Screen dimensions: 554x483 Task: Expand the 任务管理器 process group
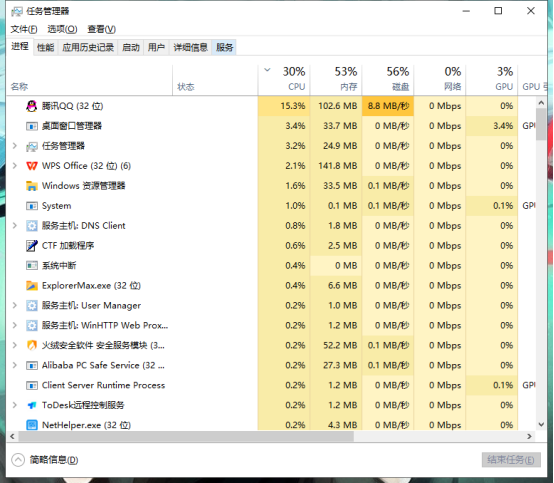tap(15, 146)
